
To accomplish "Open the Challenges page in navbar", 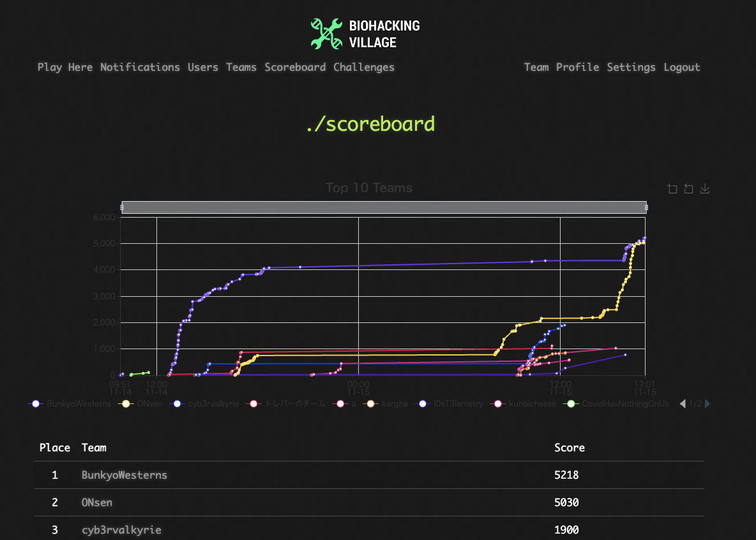I will [363, 67].
